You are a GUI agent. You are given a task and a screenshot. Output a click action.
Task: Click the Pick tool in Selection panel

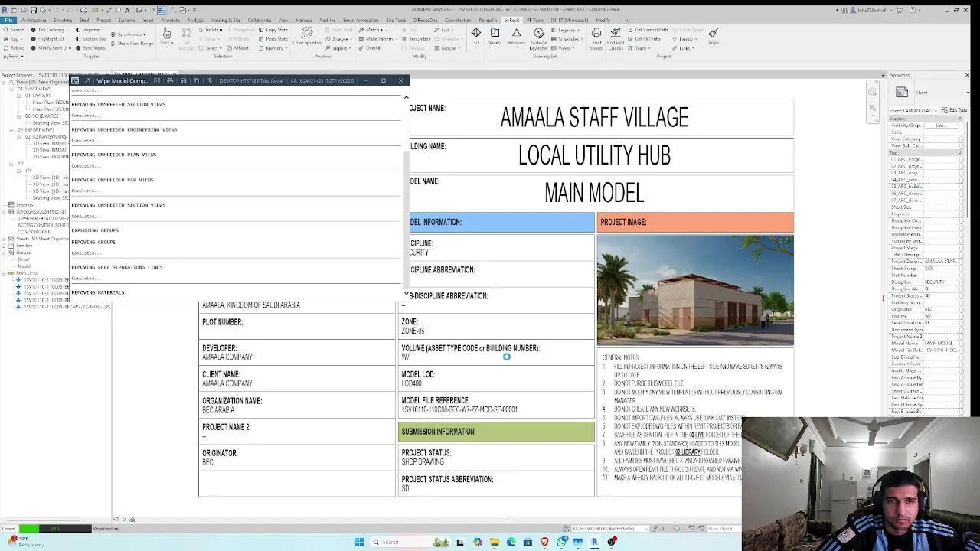(x=166, y=36)
